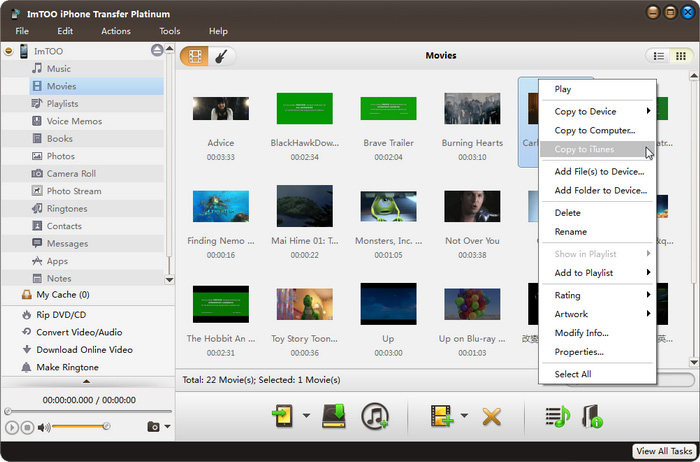700x462 pixels.
Task: Choose Add Folder to Device
Action: coord(597,190)
